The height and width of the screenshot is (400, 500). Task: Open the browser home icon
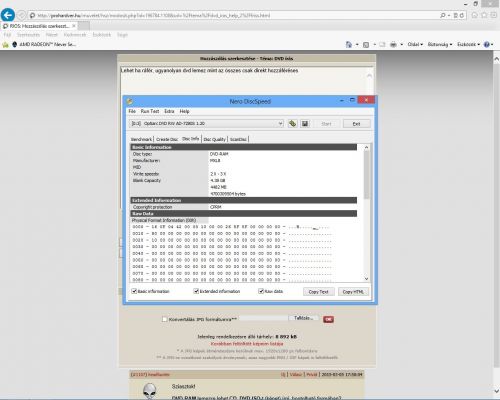pyautogui.click(x=475, y=15)
